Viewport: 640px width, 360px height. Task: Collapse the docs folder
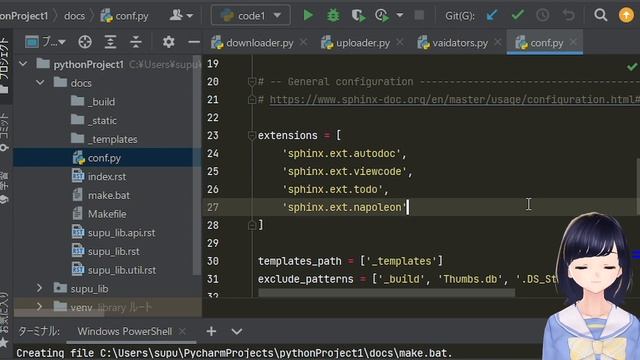40,83
